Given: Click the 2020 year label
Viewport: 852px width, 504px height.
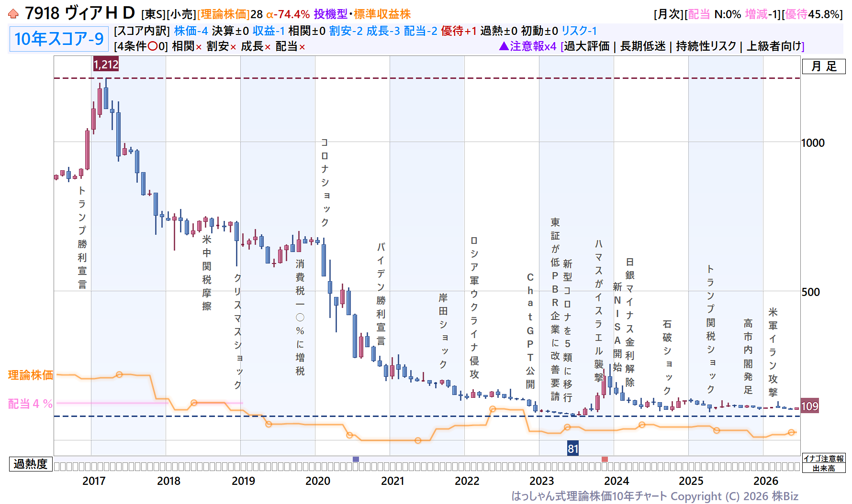Looking at the screenshot, I should tap(318, 481).
